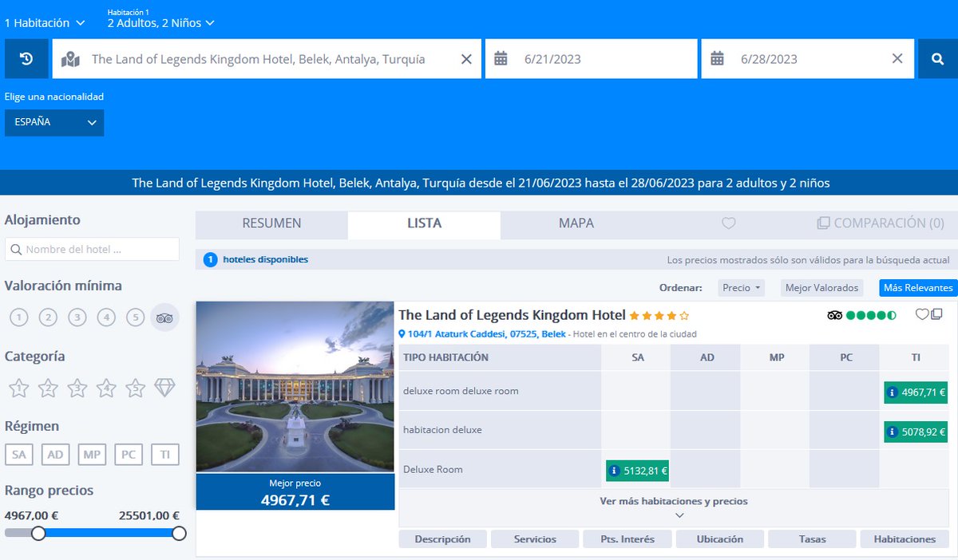Viewport: 958px width, 560px height.
Task: Sort by Más Relevantes
Action: click(x=918, y=288)
